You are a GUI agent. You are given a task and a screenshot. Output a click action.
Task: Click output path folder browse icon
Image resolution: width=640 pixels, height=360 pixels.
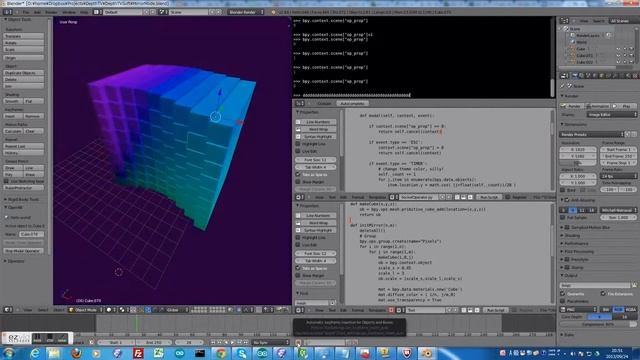tap(634, 285)
